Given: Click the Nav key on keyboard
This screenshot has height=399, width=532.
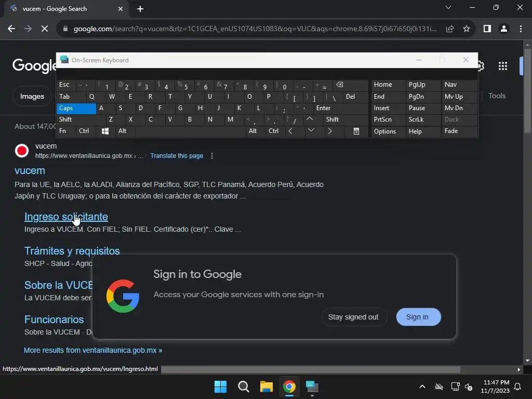Looking at the screenshot, I should pos(460,85).
